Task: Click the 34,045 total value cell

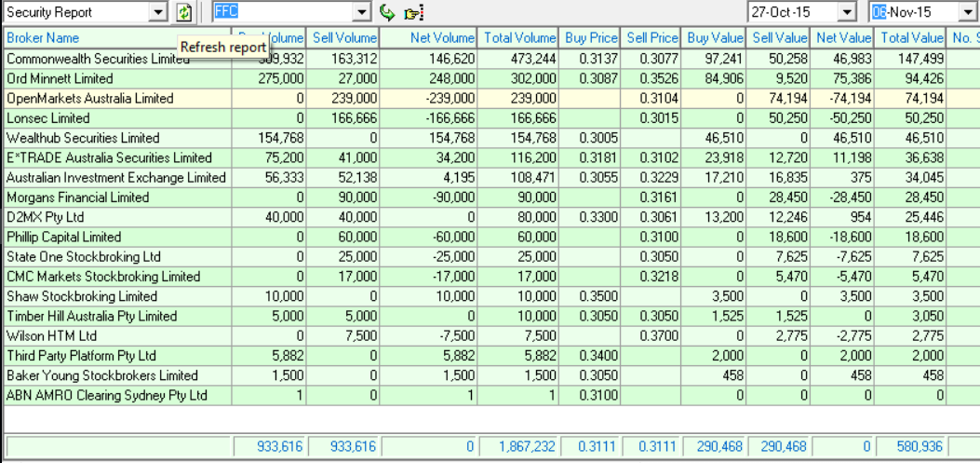Action: pos(910,178)
